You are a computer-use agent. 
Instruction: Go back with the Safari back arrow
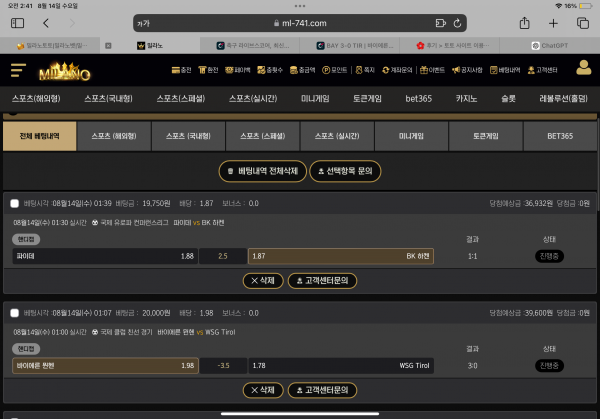(x=47, y=23)
